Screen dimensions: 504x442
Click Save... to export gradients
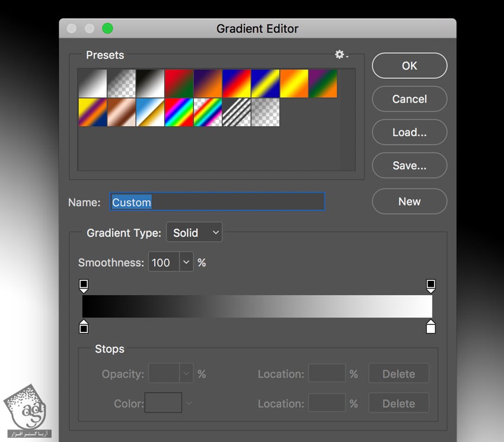tap(409, 166)
